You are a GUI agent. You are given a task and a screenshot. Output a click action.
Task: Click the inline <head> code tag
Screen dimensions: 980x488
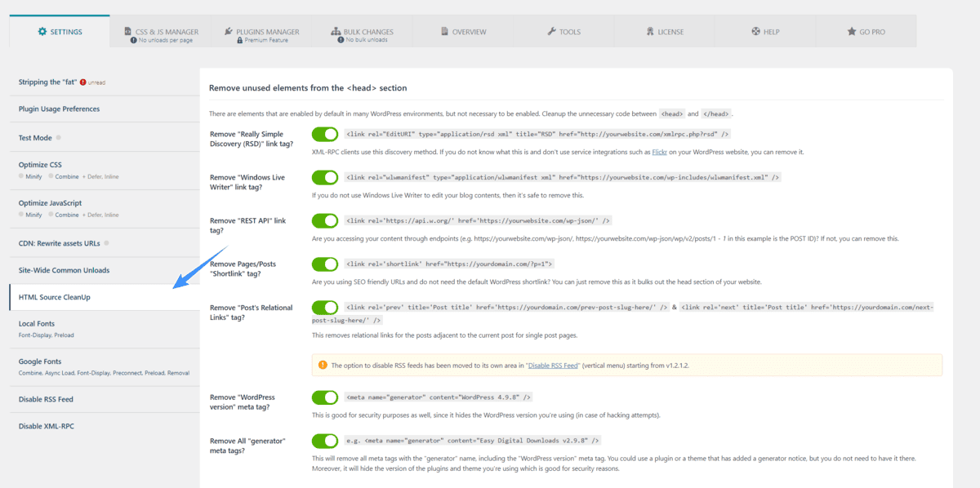671,113
